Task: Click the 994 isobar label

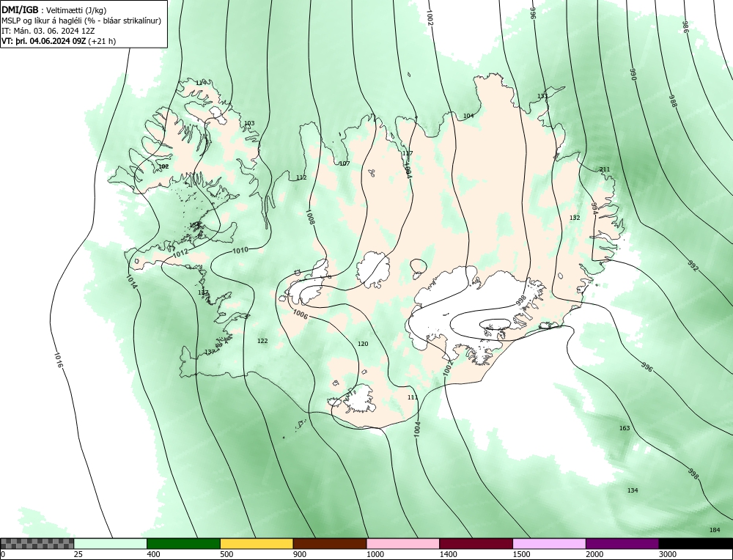Action: coord(594,208)
